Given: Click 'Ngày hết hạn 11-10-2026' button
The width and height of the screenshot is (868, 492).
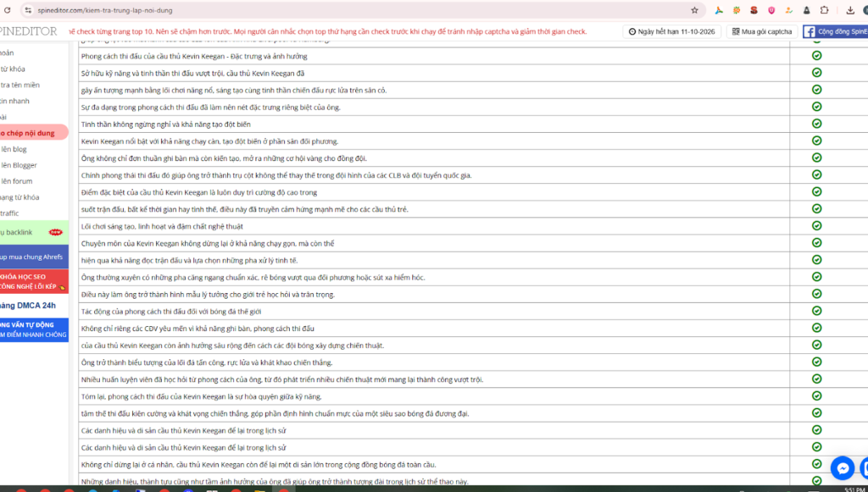Looking at the screenshot, I should tap(671, 31).
